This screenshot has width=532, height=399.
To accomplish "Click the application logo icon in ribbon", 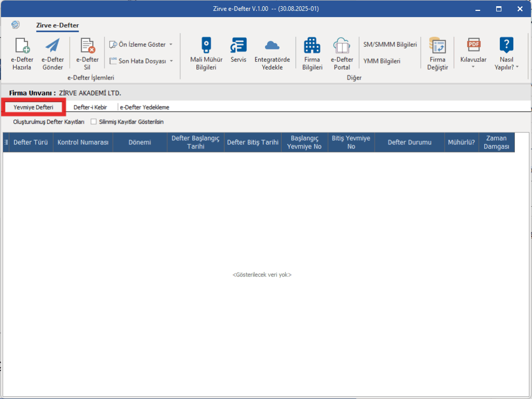I will [15, 25].
